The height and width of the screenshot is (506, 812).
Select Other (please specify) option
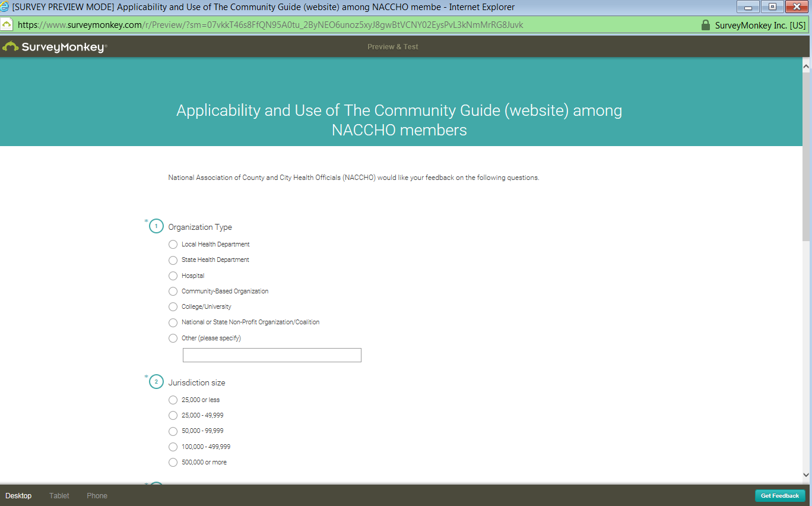pos(173,338)
